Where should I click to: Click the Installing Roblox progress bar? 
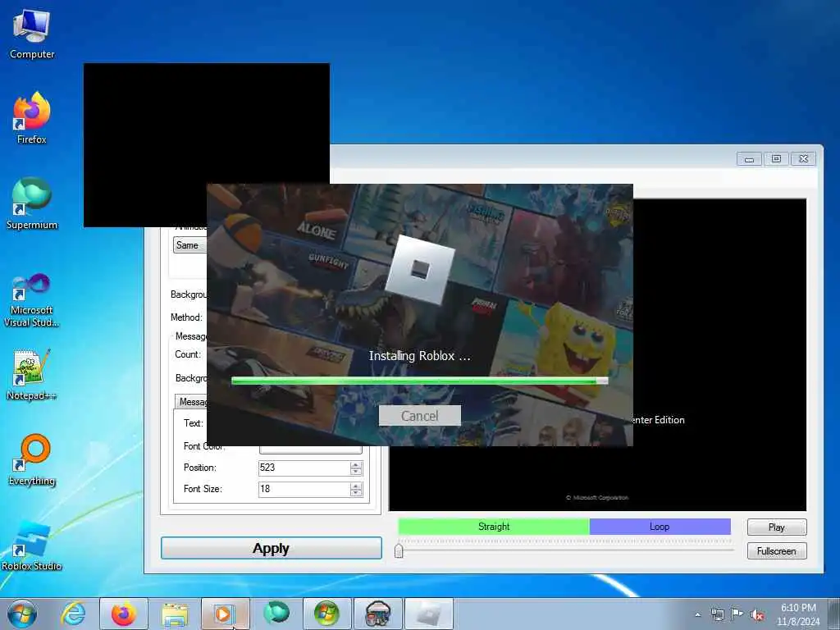coord(419,381)
